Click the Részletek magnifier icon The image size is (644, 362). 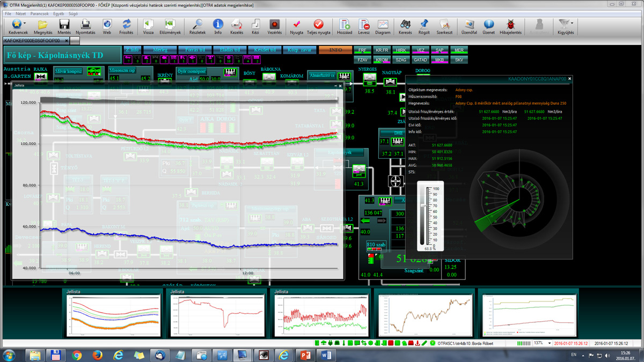point(197,26)
